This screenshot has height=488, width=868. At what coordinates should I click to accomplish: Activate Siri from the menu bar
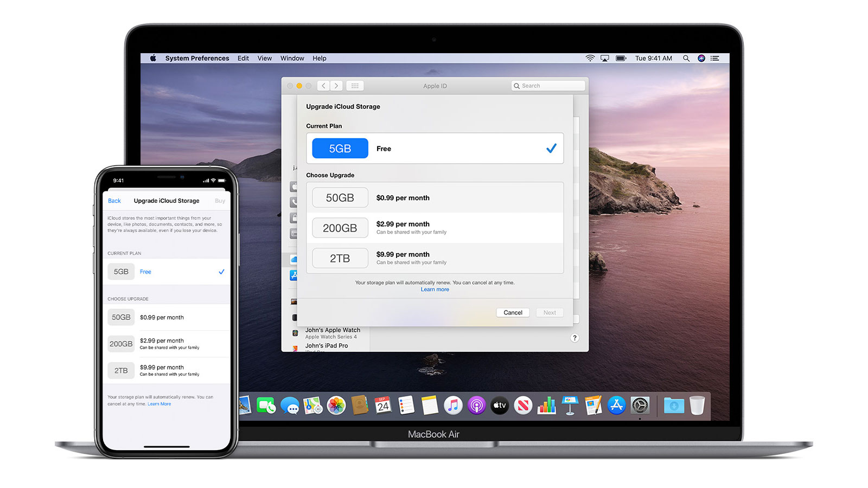click(x=701, y=58)
